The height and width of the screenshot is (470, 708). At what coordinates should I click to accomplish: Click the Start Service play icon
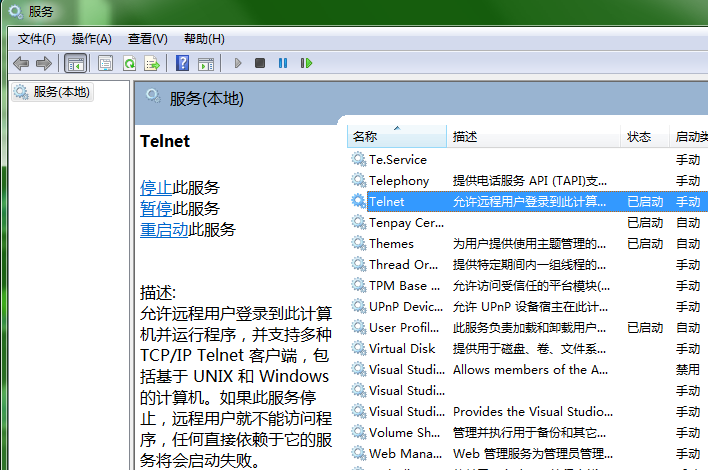[x=238, y=63]
